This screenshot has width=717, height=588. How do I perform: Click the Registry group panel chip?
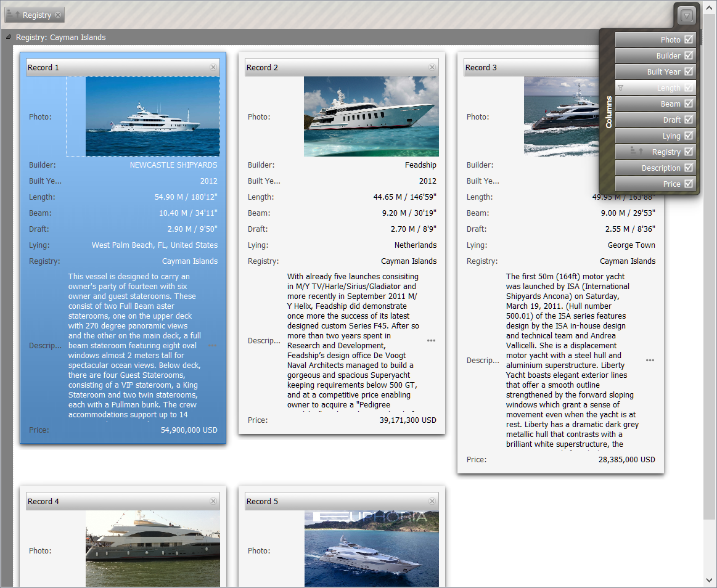[x=35, y=15]
